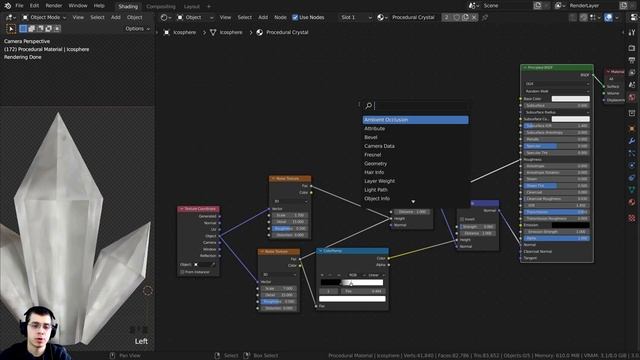Open the Object properties tab
The height and width of the screenshot is (360, 640).
tap(632, 129)
